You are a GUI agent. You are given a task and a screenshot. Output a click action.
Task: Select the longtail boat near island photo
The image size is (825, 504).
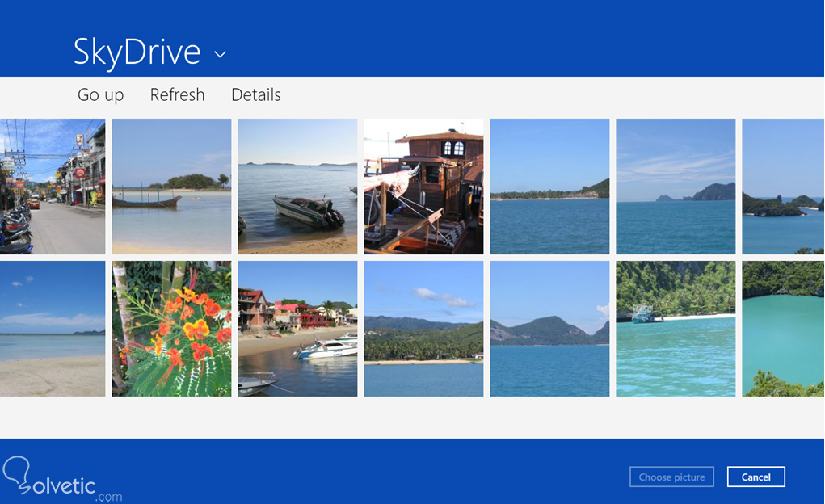click(x=171, y=187)
